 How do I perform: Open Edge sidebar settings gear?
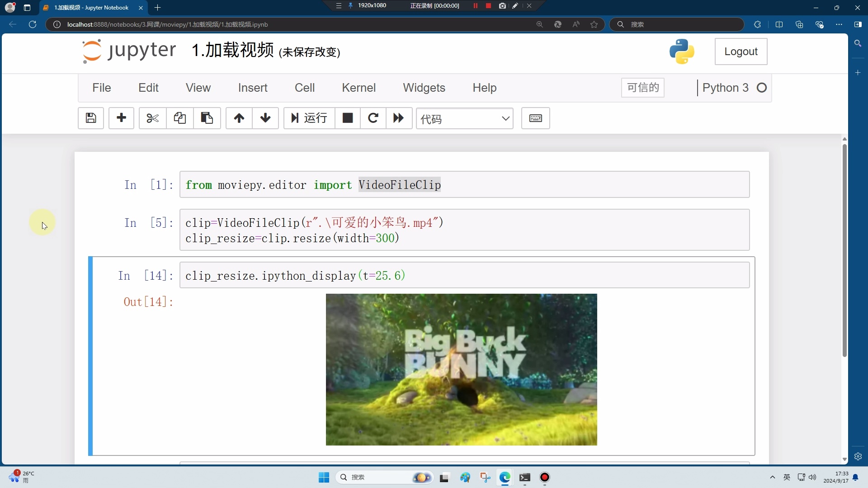858,456
